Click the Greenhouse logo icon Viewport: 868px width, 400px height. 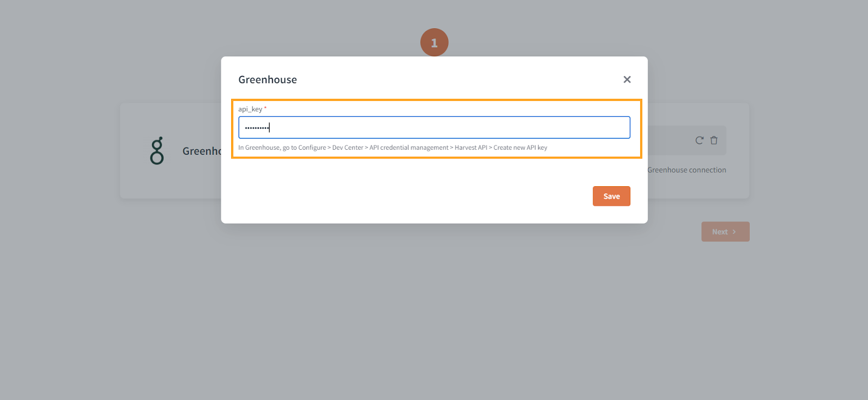[x=157, y=151]
